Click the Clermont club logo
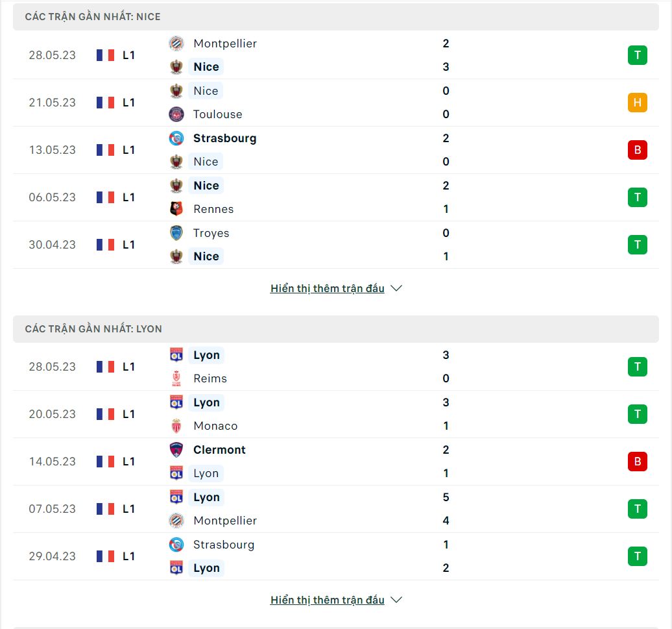This screenshot has width=672, height=629. pyautogui.click(x=176, y=450)
